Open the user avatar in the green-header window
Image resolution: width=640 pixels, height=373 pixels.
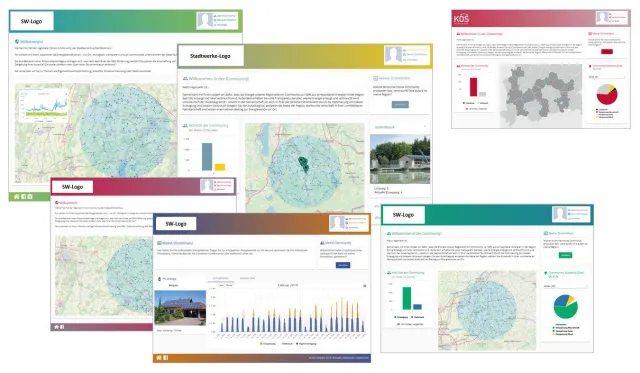pos(204,20)
